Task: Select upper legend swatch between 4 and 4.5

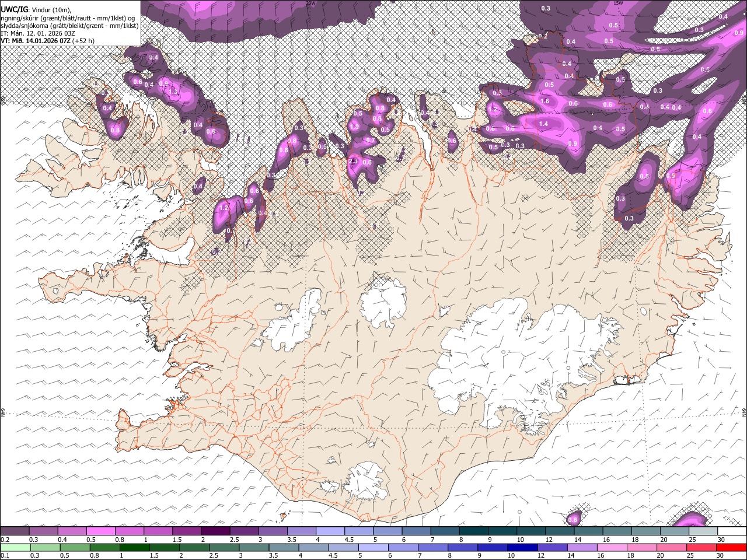Action: point(330,531)
